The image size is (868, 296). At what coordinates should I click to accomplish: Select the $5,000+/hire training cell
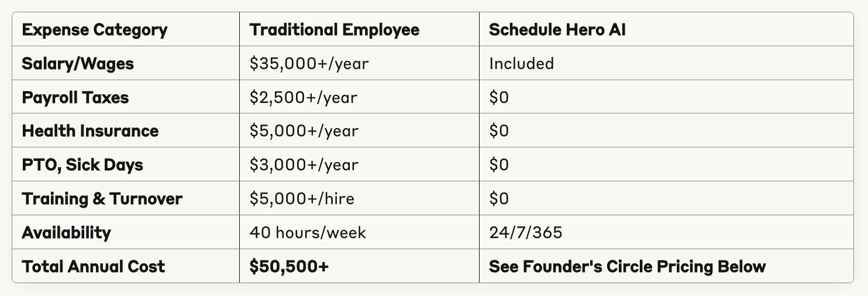(302, 198)
